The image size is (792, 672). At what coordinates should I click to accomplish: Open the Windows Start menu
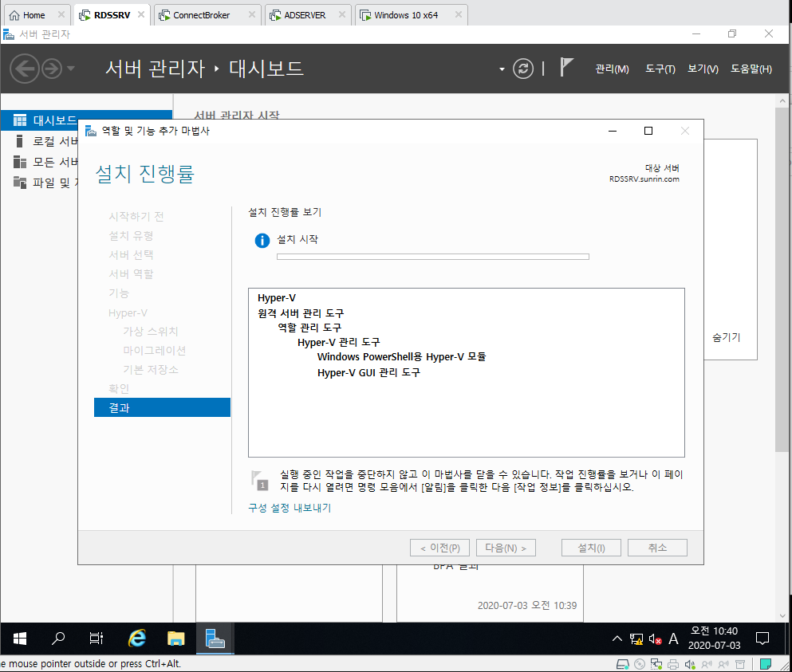[x=20, y=639]
